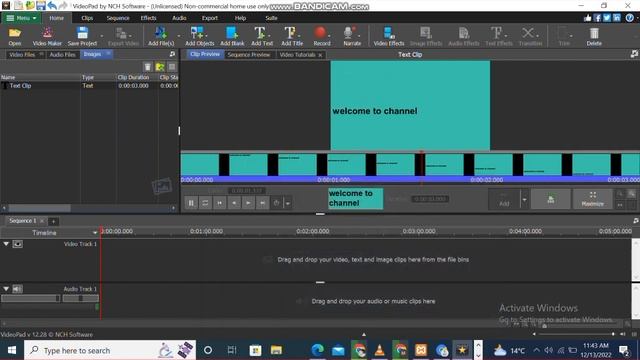Image resolution: width=640 pixels, height=360 pixels.
Task: Open the Export ribbon tab
Action: click(209, 18)
